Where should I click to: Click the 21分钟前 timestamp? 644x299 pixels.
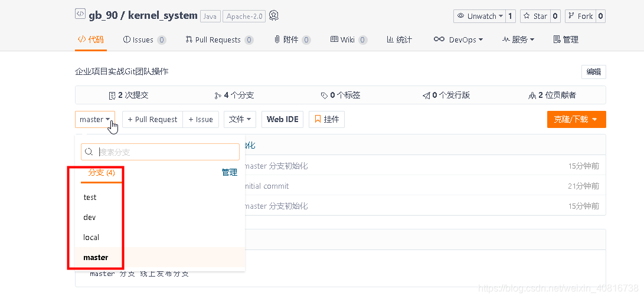click(584, 186)
